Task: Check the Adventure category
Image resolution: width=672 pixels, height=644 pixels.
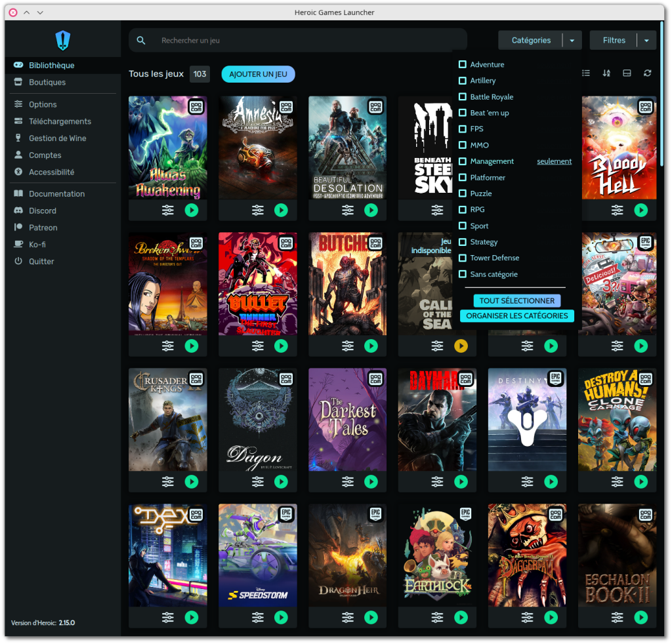Action: (x=463, y=64)
